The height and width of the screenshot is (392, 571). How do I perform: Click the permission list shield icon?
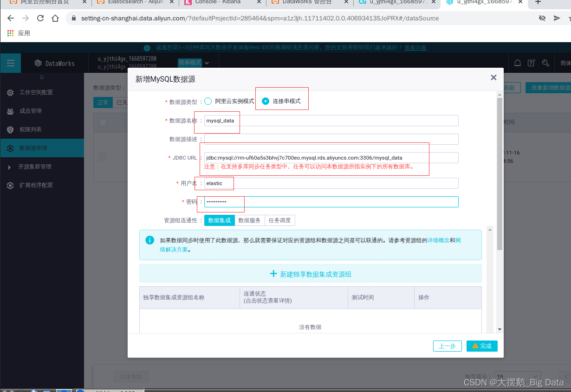click(x=10, y=130)
